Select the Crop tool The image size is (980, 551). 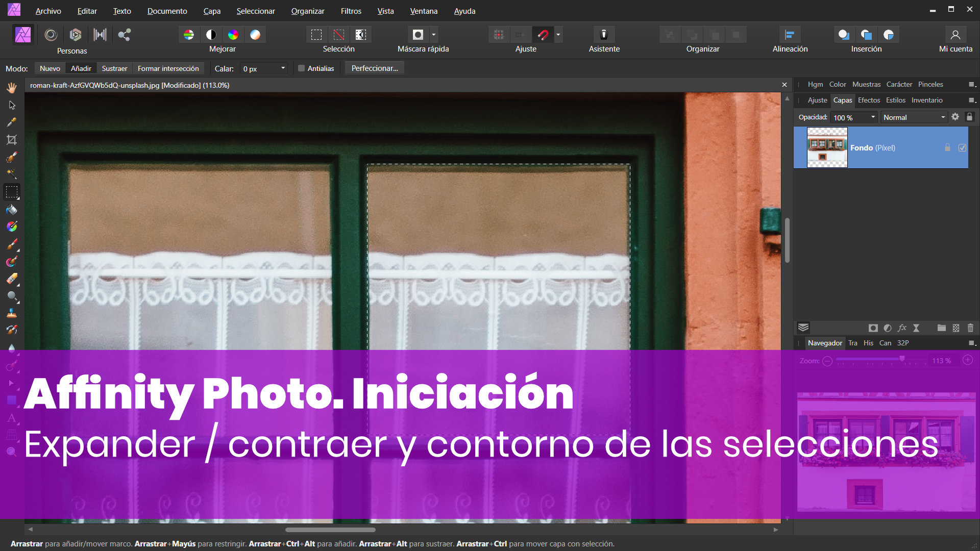click(x=12, y=140)
